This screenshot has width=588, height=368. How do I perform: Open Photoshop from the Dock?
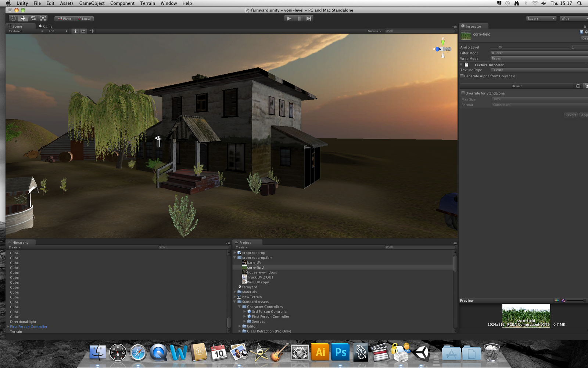tap(340, 352)
